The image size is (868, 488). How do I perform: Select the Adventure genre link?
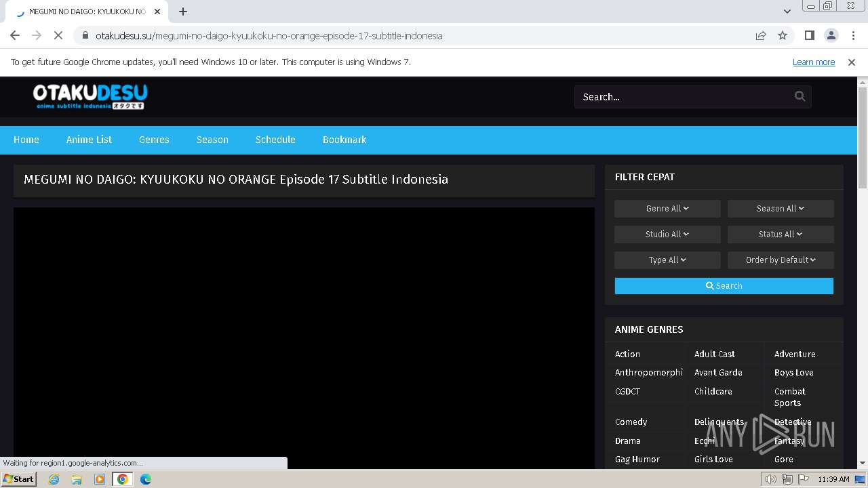point(795,354)
